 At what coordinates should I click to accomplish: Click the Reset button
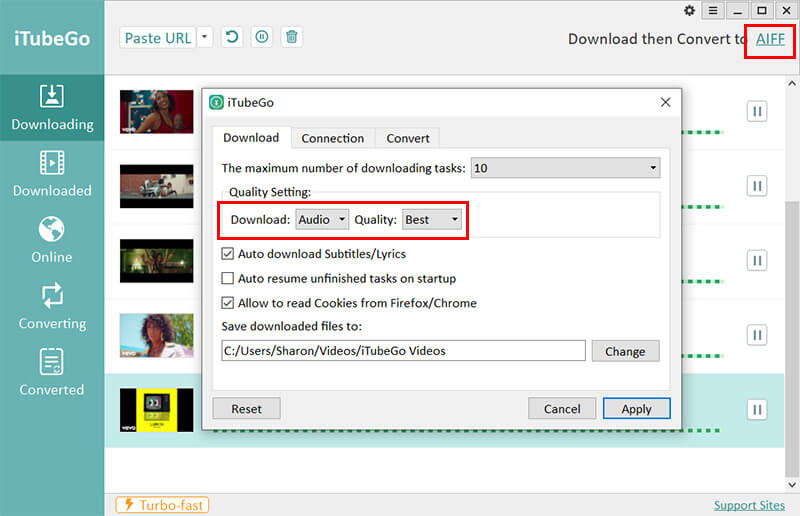click(x=246, y=409)
